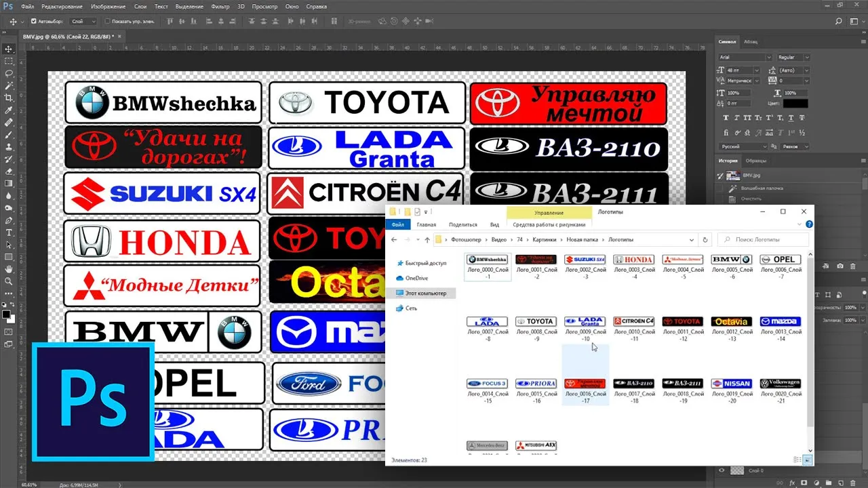Open Быстрый доступ in Explorer sidebar
The image size is (868, 488).
(x=421, y=263)
